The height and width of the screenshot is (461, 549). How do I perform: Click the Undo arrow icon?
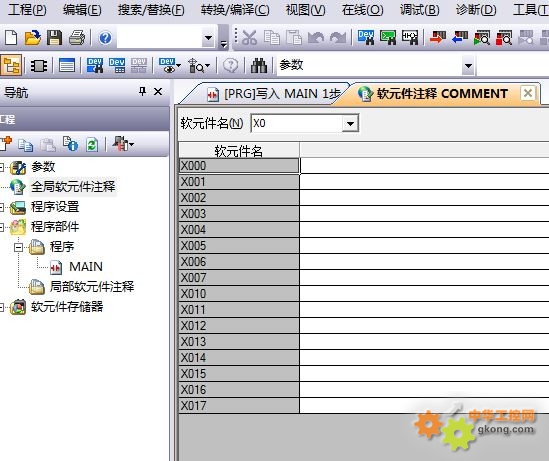pos(316,37)
